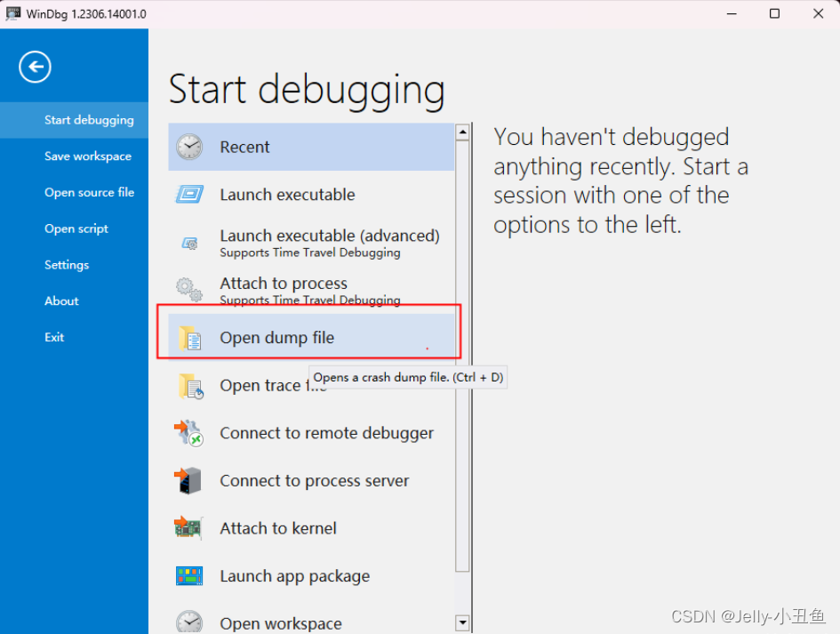Screen dimensions: 840x634
Task: Select the Recent list entry
Action: tap(311, 147)
